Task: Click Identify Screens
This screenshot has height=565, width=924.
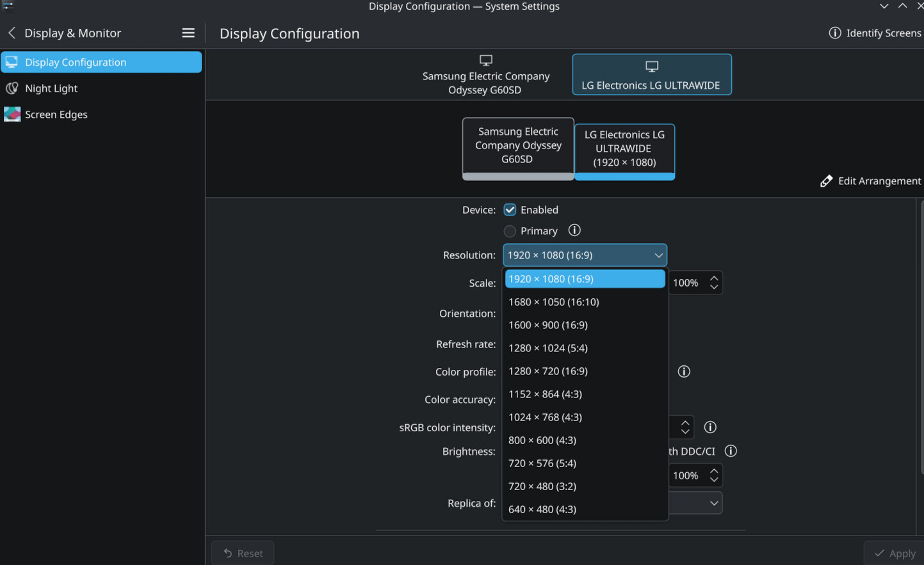Action: pyautogui.click(x=875, y=33)
